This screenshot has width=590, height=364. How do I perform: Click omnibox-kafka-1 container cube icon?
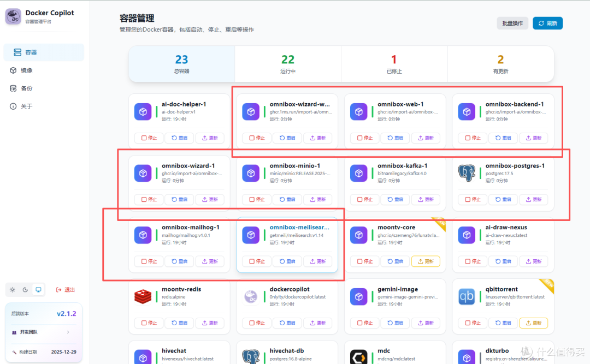[x=358, y=174]
